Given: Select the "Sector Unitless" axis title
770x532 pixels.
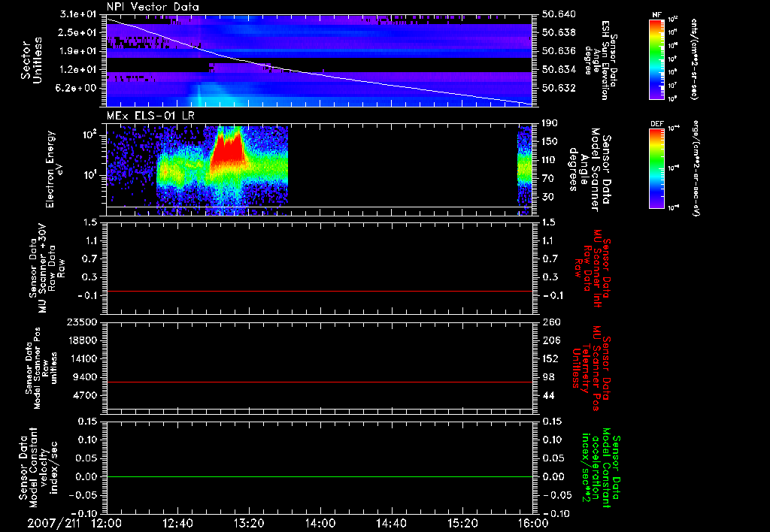Looking at the screenshot, I should (x=32, y=60).
